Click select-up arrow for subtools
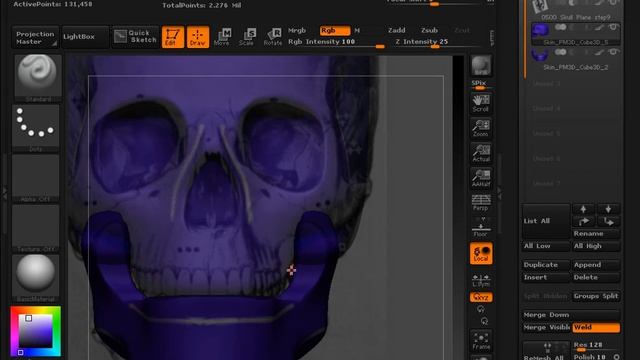 point(583,209)
